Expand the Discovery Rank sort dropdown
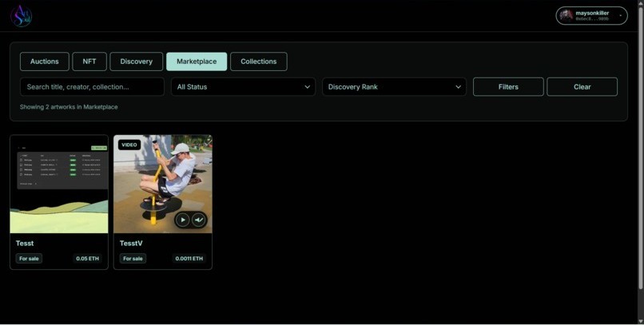644x325 pixels. (x=394, y=87)
